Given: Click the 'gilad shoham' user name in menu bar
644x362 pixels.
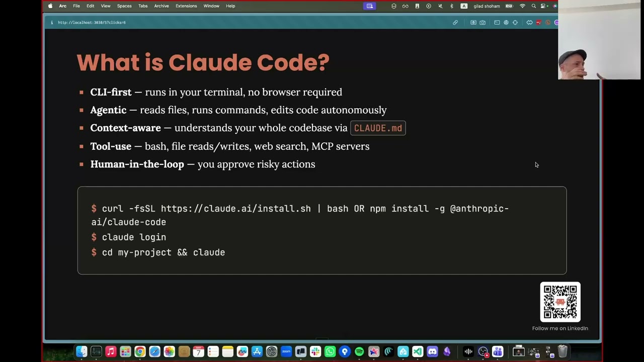Looking at the screenshot, I should (487, 6).
